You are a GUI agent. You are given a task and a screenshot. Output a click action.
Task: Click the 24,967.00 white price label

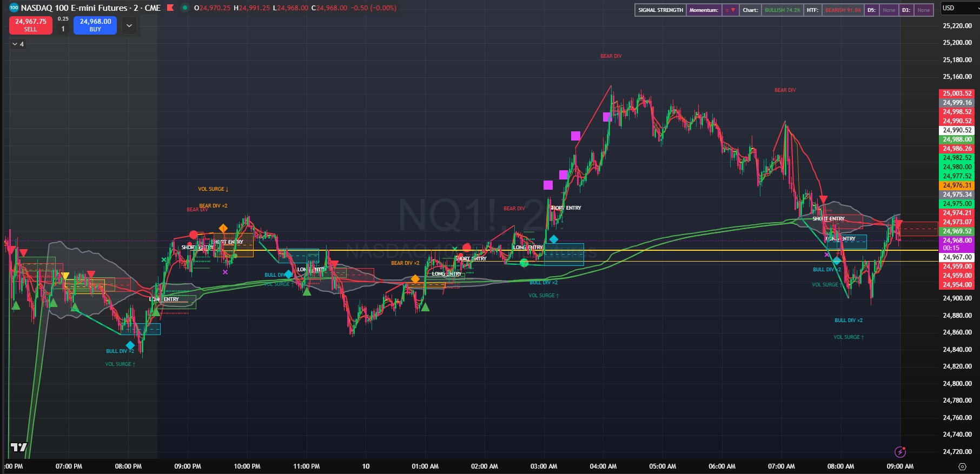957,257
